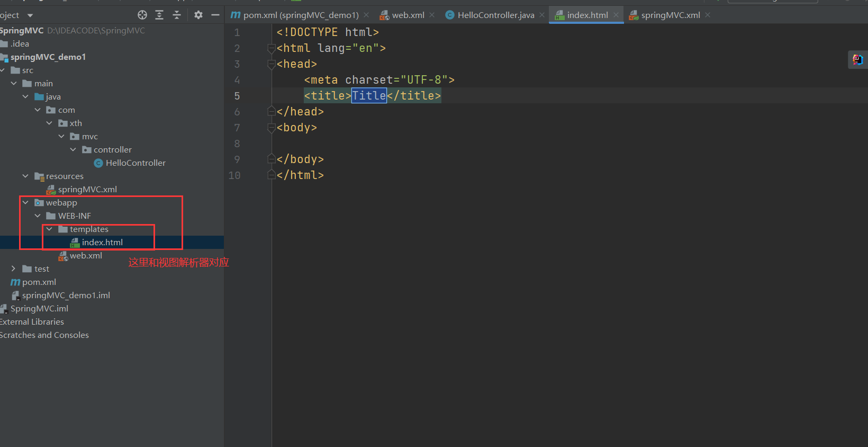Toggle fold marker at html tag line
The image size is (868, 447).
coord(272,48)
